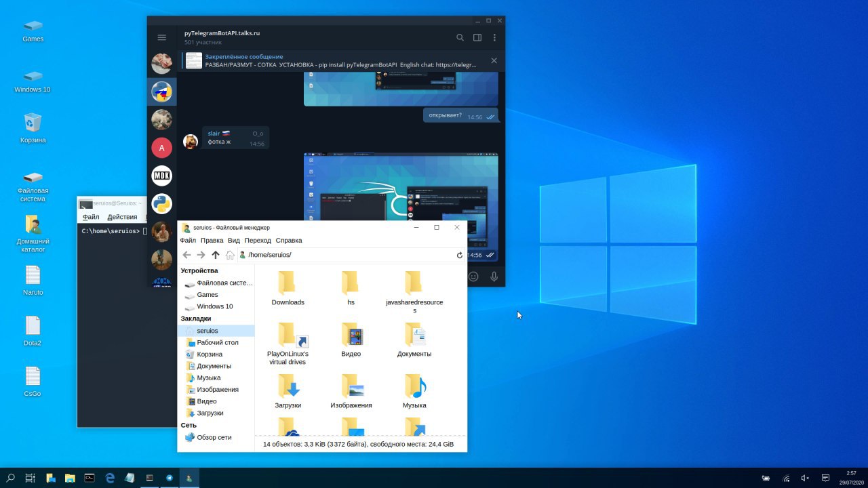
Task: Click the voice message microphone icon
Action: (x=494, y=276)
